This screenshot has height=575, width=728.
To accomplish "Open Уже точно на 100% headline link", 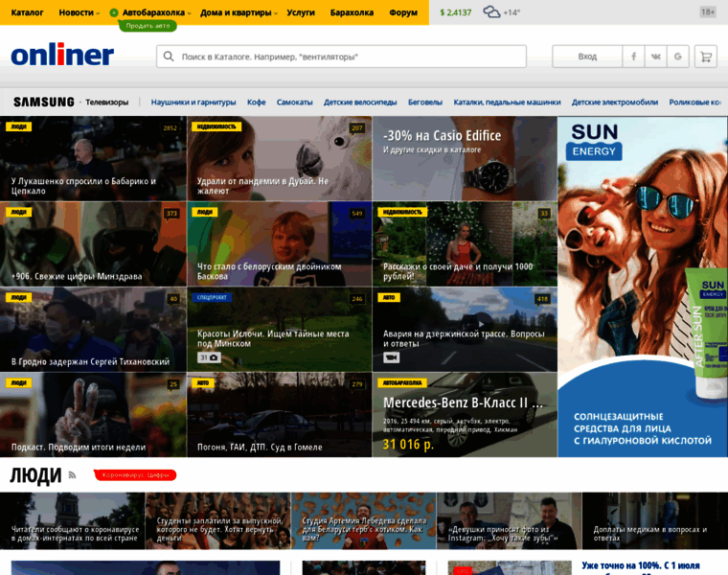I will tap(641, 565).
